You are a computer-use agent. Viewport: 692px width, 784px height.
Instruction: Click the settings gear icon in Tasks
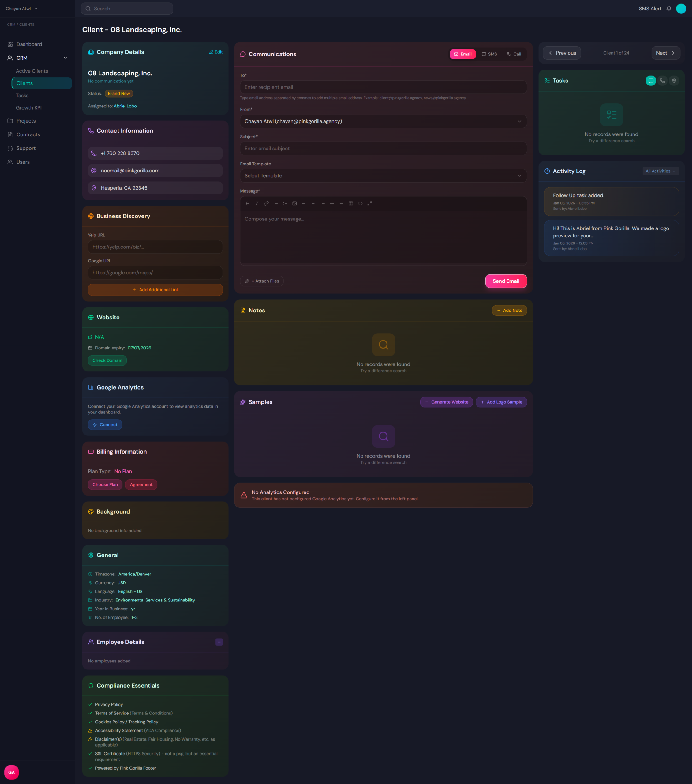[674, 81]
